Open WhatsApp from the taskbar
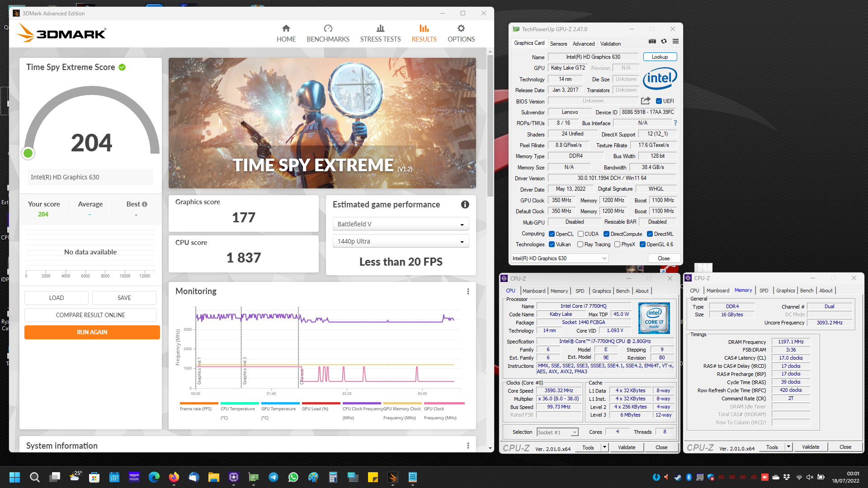Image resolution: width=868 pixels, height=488 pixels. click(293, 477)
